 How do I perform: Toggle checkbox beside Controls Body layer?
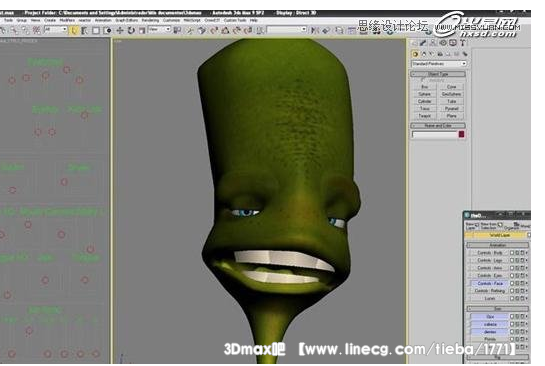512,253
